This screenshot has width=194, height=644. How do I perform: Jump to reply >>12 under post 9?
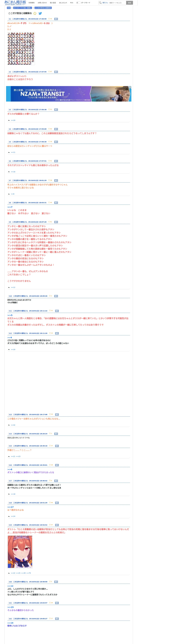[13, 287]
